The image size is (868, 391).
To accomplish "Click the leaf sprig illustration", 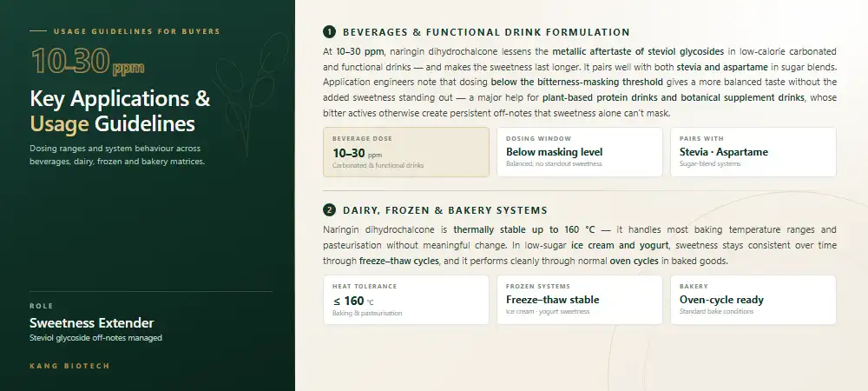I will tap(252, 91).
